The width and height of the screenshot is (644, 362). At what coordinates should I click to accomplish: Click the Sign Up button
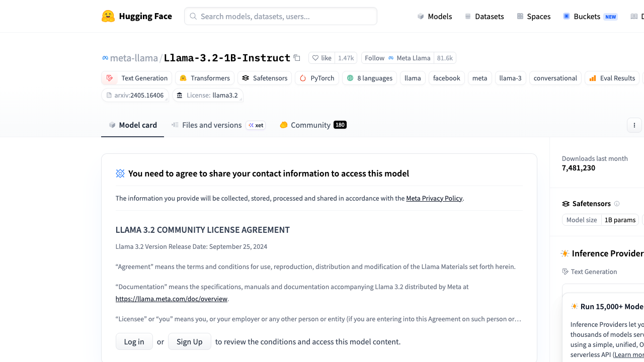pyautogui.click(x=190, y=341)
